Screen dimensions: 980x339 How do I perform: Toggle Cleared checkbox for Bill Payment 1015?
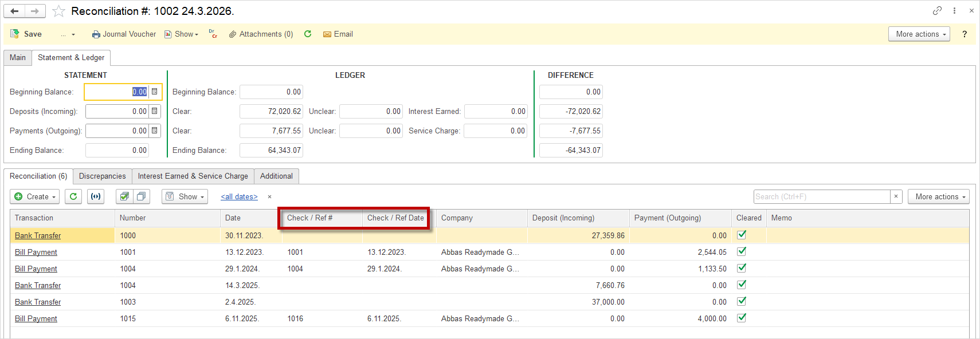742,318
